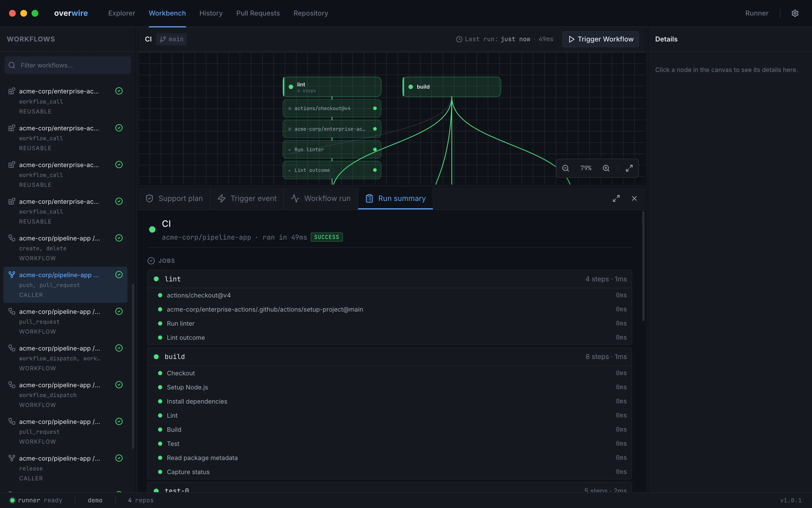Screen dimensions: 812x508
Task: Click the Lint outcome row in job list
Action: tap(389, 338)
